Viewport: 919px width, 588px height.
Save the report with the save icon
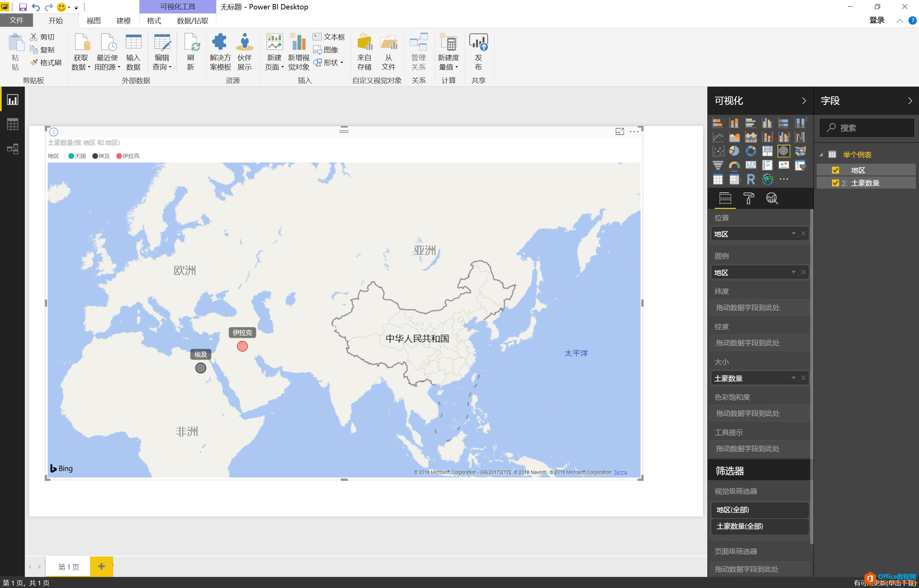pos(23,7)
